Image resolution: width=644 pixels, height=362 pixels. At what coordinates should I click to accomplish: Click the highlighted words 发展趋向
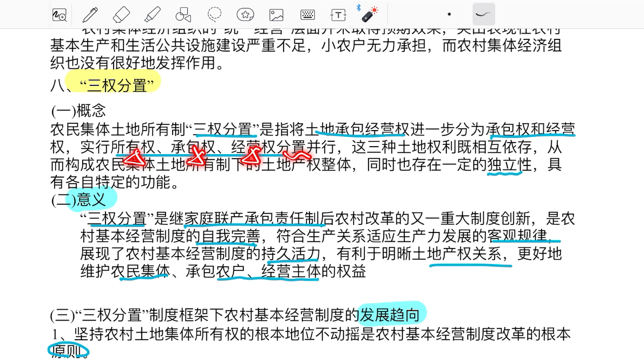(x=390, y=315)
